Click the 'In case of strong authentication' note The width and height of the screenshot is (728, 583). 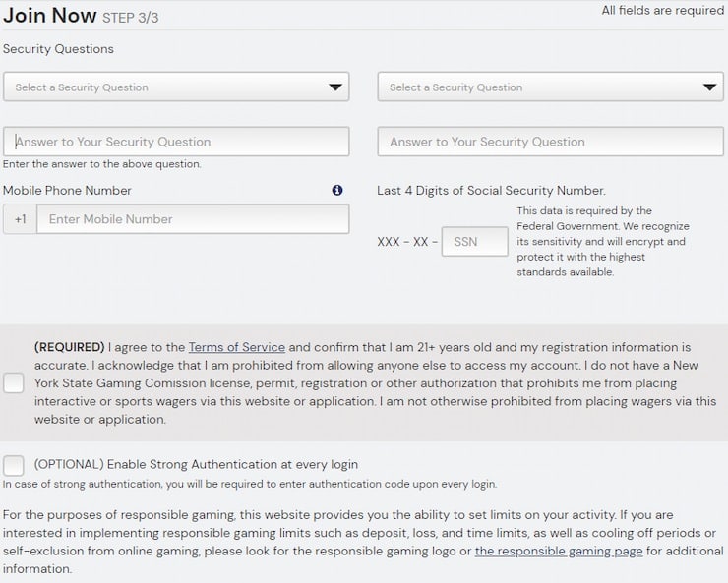coord(250,485)
